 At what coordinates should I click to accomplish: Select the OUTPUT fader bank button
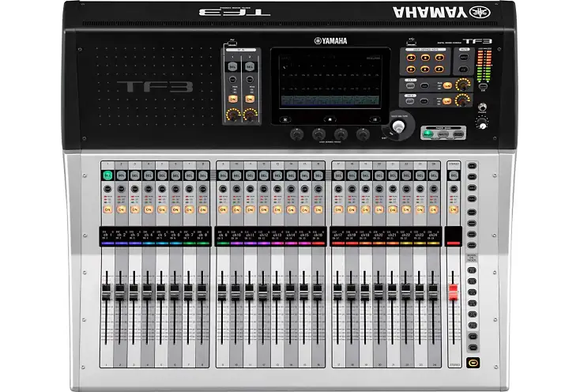458,134
